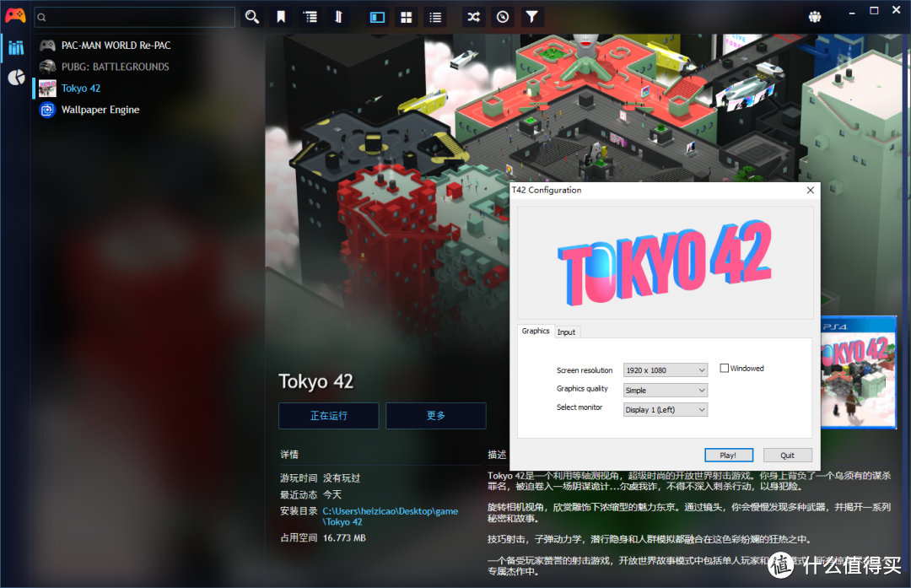911x588 pixels.
Task: Select PUBG: BATTLEGROUNDS in game list
Action: coord(116,67)
